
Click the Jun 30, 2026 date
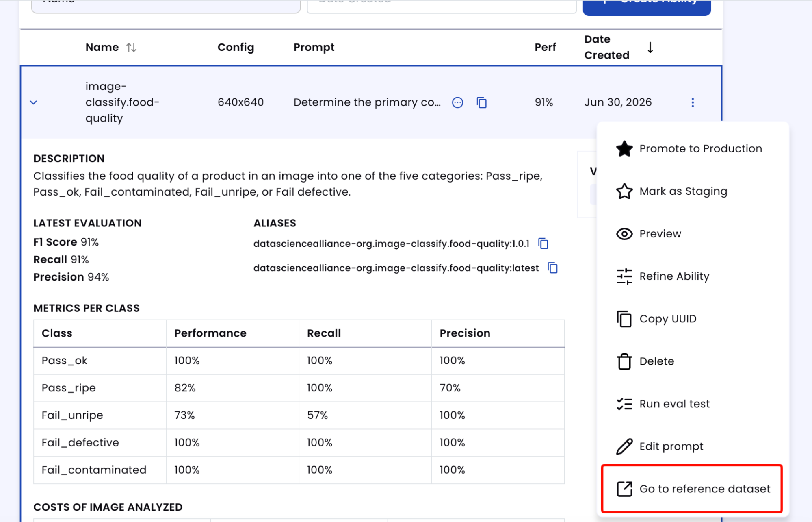pyautogui.click(x=618, y=102)
